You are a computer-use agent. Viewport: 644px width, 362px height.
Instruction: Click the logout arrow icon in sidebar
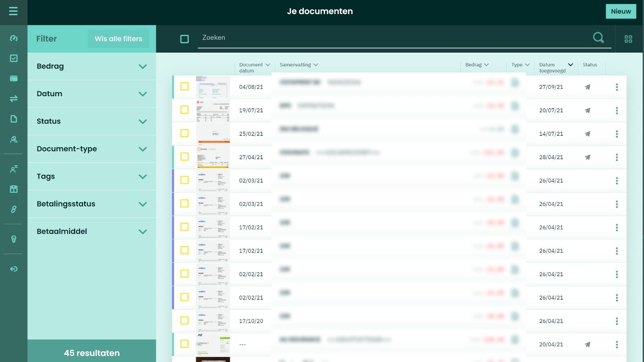coord(14,269)
